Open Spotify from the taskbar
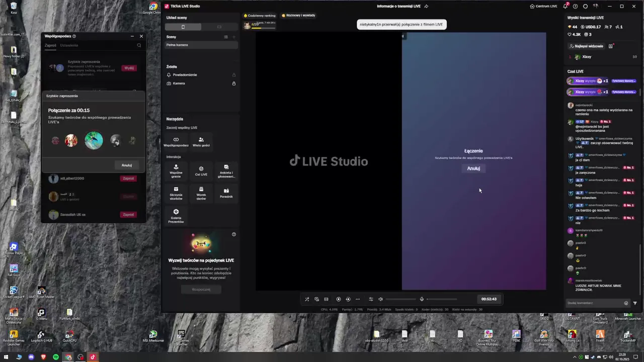 [x=55, y=357]
